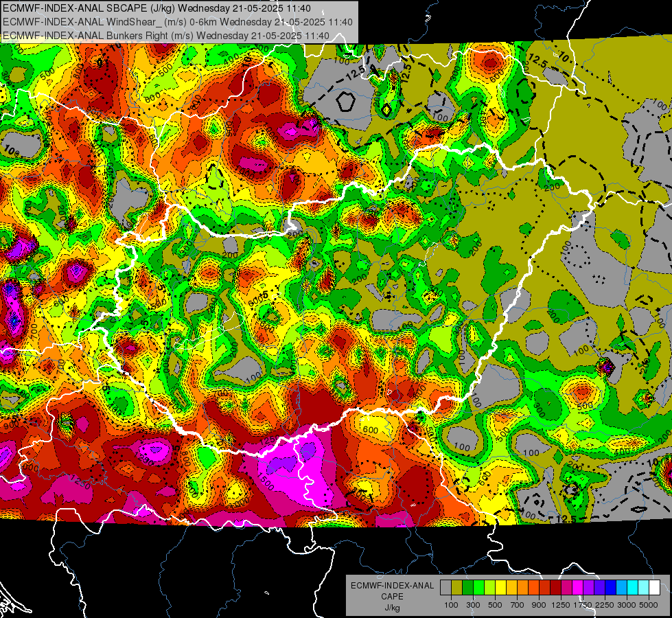Click the legend value 700
The width and height of the screenshot is (672, 618).
click(x=518, y=605)
